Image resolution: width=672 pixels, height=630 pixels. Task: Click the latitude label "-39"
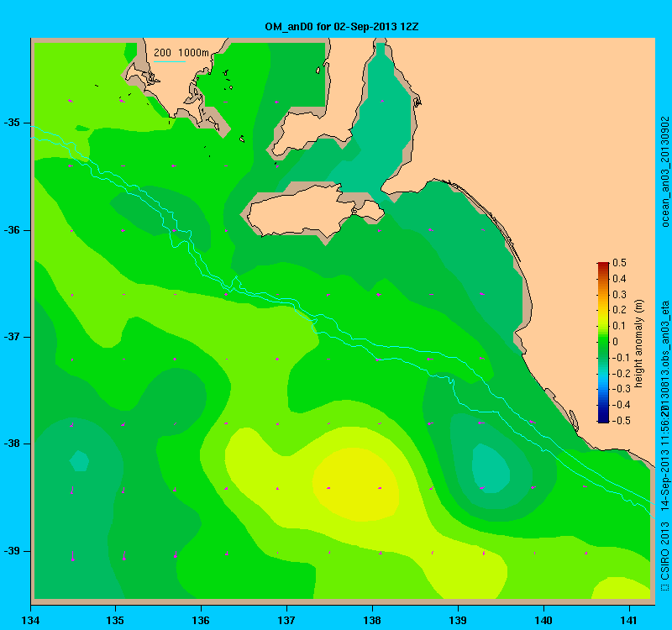click(12, 551)
